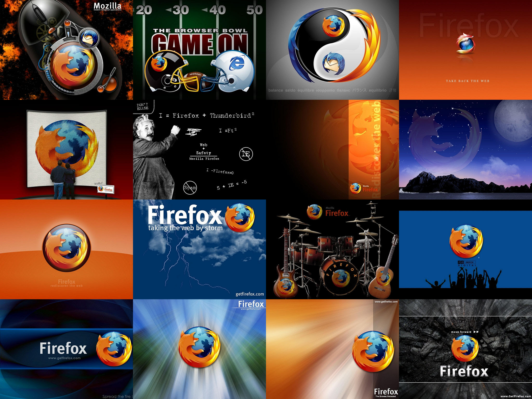The height and width of the screenshot is (399, 532).
Task: Choose the orange glass orb Firefox wallpaper
Action: (66, 249)
